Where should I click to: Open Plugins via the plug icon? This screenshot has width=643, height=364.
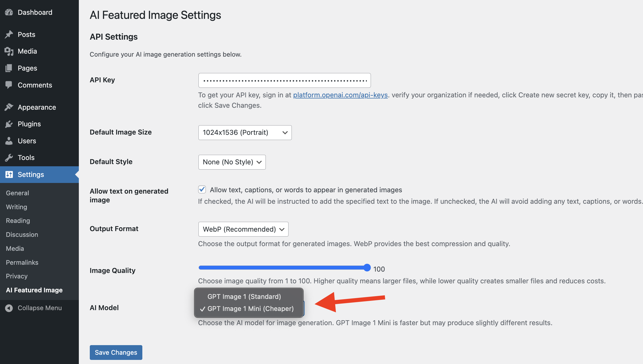coord(9,124)
